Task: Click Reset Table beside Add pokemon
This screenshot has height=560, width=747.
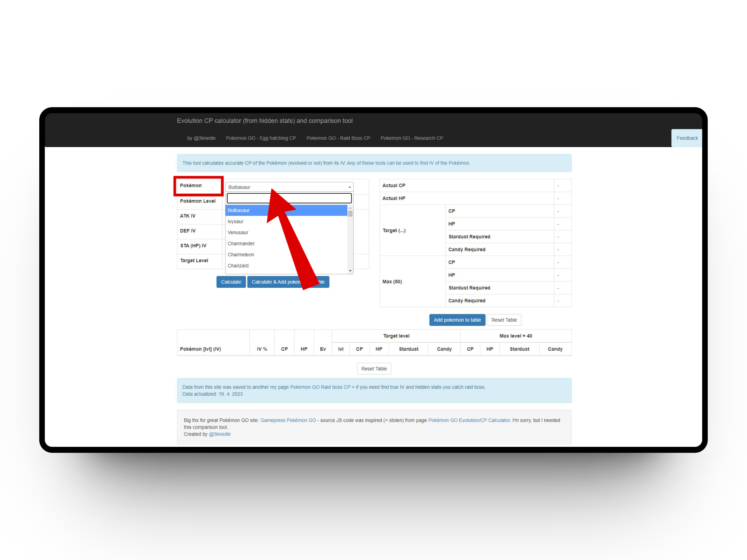Action: 504,320
